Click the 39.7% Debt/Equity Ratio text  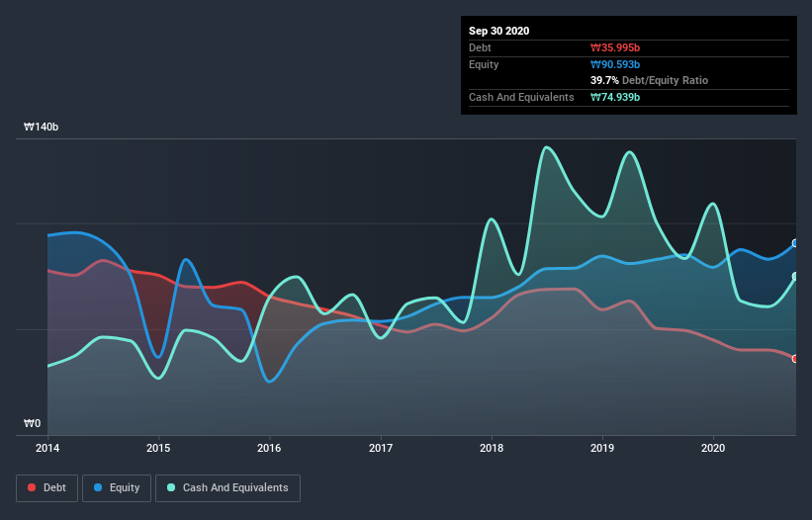(x=650, y=80)
